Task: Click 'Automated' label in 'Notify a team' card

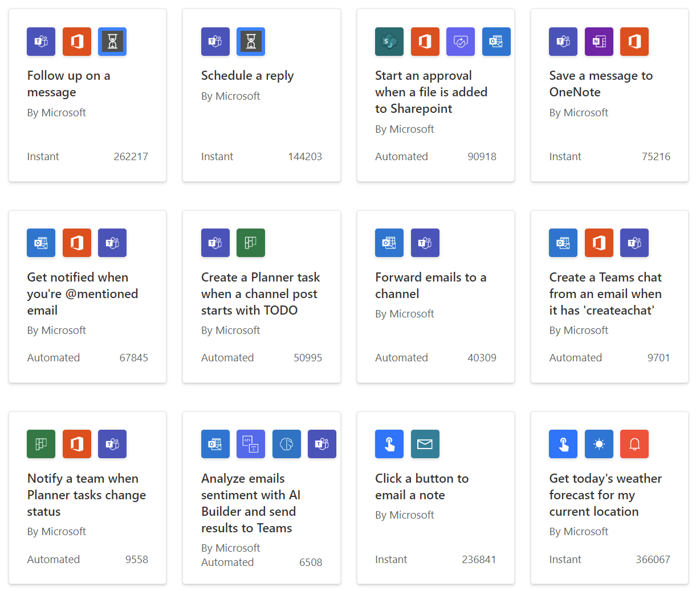Action: (x=54, y=560)
